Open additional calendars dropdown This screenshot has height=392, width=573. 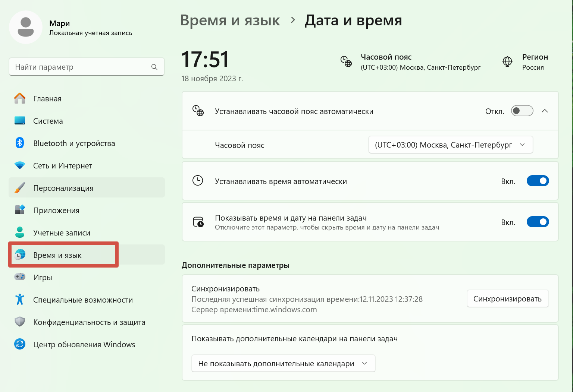pyautogui.click(x=283, y=364)
